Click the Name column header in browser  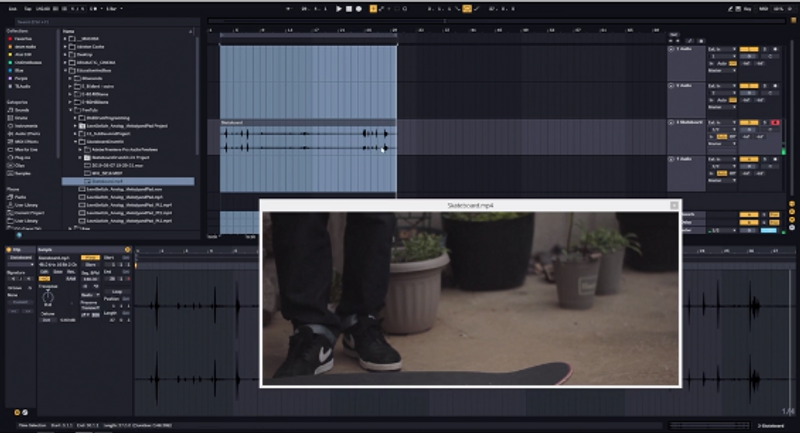click(x=68, y=31)
